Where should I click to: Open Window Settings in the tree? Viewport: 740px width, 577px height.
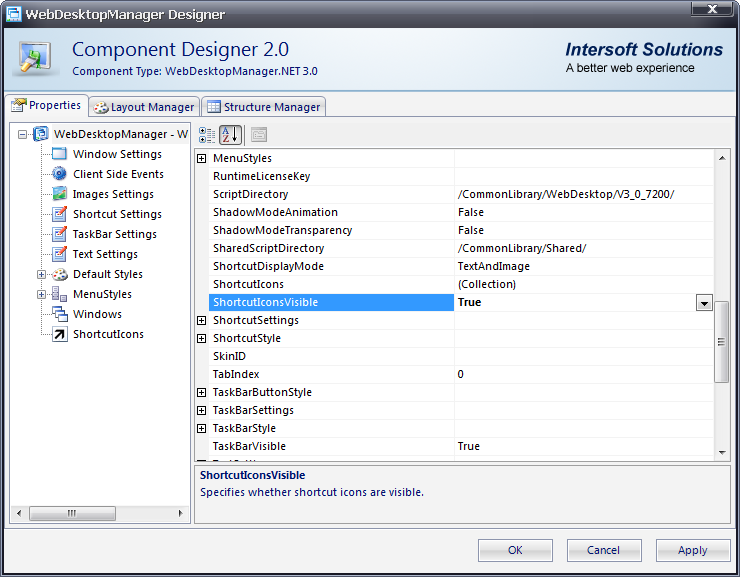click(116, 154)
